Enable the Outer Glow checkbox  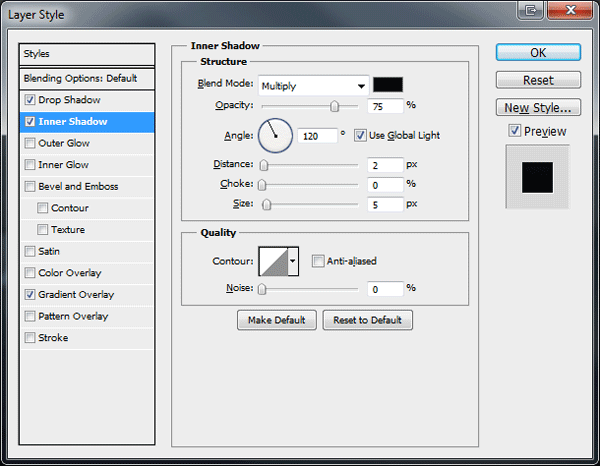[x=30, y=143]
